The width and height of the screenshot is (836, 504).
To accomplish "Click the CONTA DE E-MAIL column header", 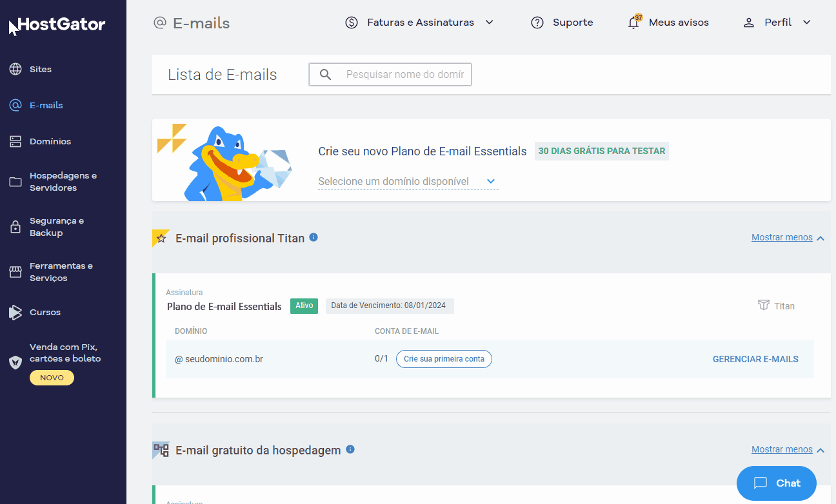I will pyautogui.click(x=406, y=331).
